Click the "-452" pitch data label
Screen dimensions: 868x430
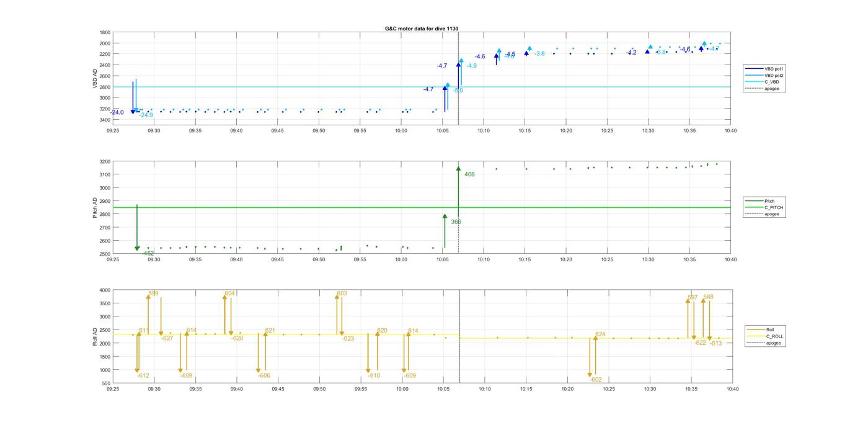(148, 253)
